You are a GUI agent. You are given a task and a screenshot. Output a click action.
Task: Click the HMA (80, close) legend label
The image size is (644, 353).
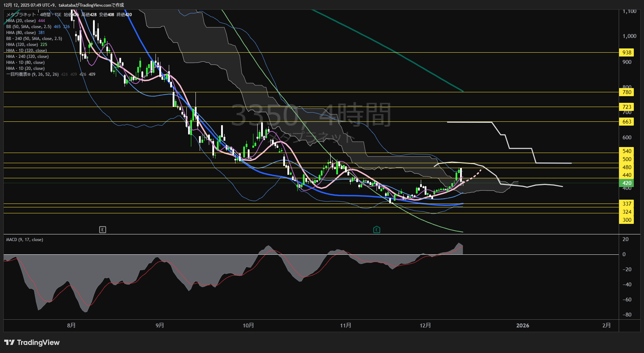coord(21,33)
